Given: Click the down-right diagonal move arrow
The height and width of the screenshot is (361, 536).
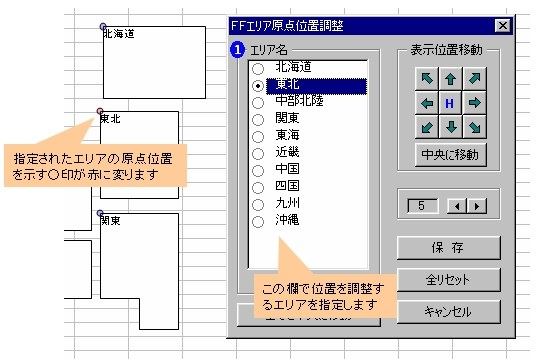Looking at the screenshot, I should click(474, 127).
